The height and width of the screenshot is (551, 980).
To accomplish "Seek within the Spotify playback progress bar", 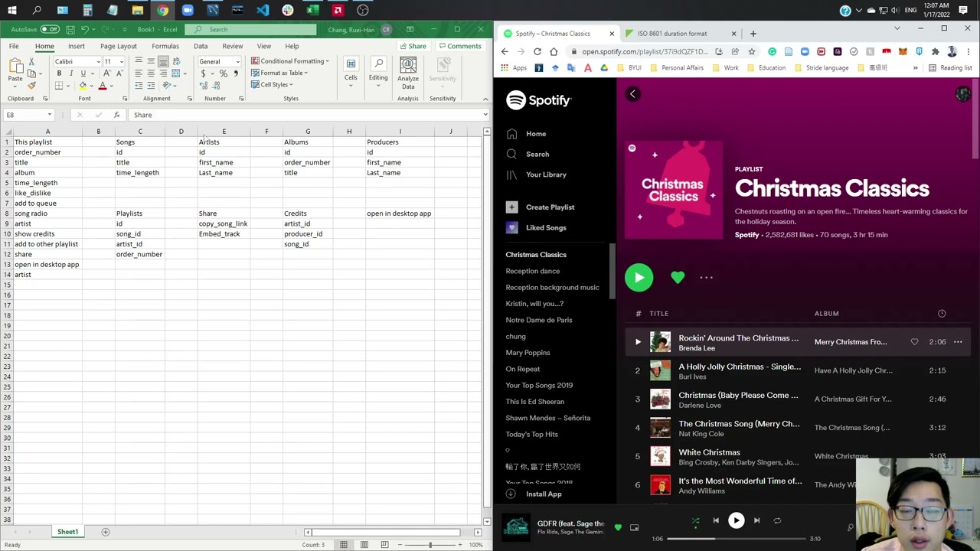I will tap(736, 539).
